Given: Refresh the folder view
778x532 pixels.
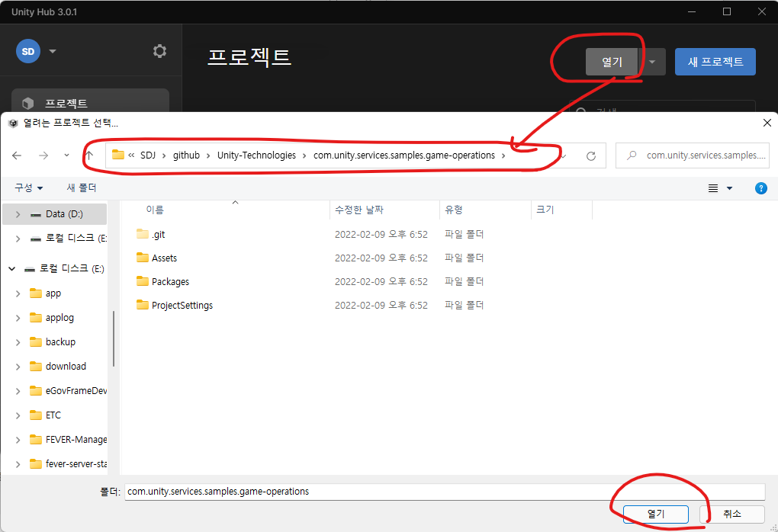Looking at the screenshot, I should [x=591, y=155].
